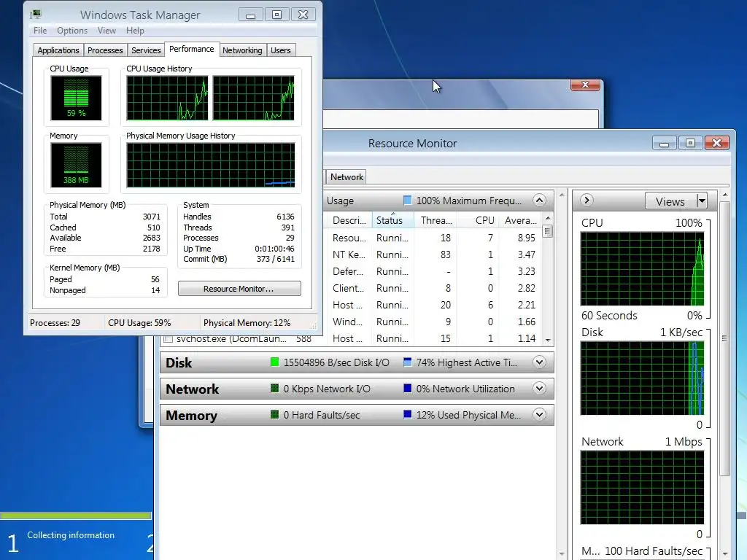Open the View menu in Task Manager
This screenshot has height=560, width=747.
click(107, 31)
